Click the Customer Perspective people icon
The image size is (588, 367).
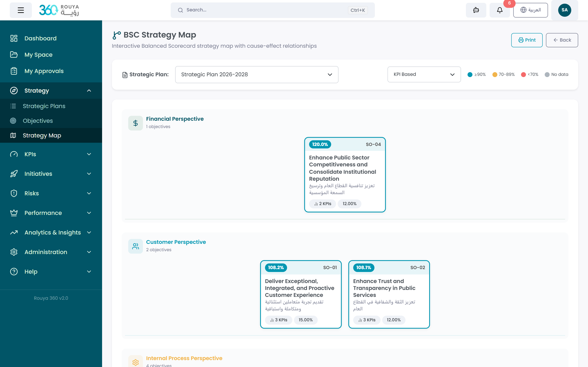[x=135, y=246]
